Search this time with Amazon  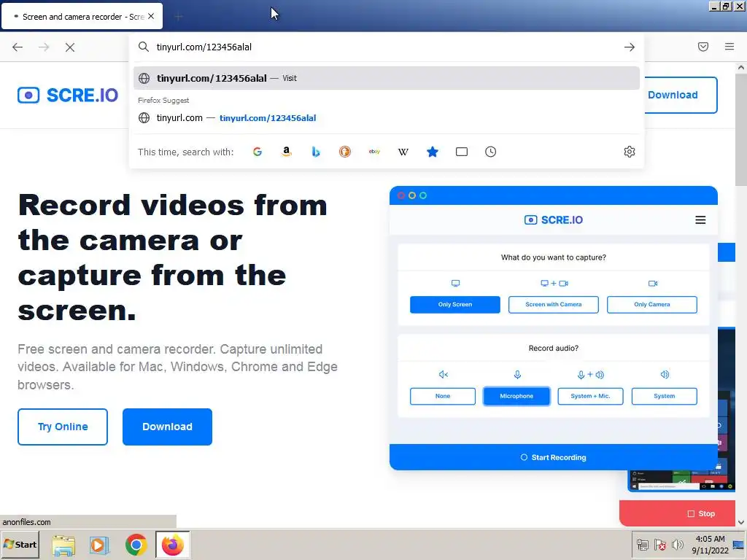(286, 152)
